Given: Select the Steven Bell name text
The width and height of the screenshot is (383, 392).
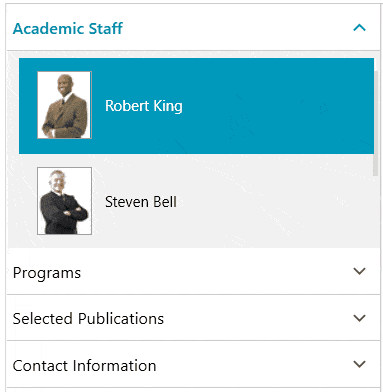Looking at the screenshot, I should click(x=141, y=202).
